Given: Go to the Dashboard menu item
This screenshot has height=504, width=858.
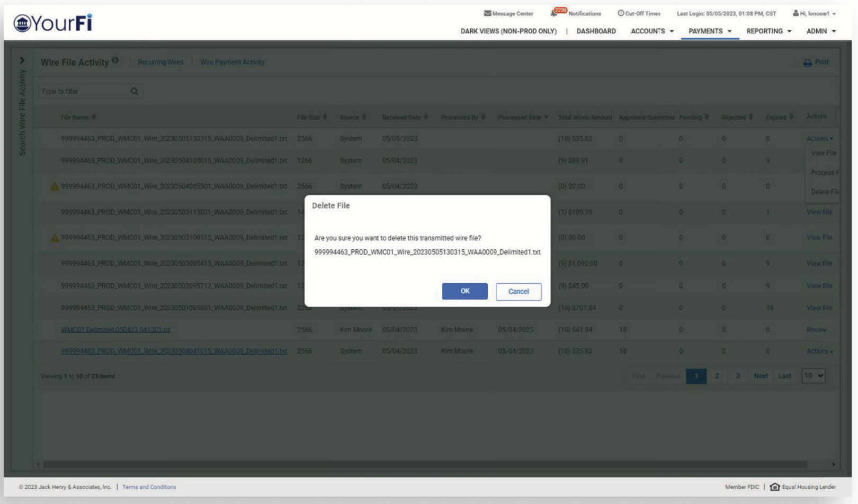Looking at the screenshot, I should (596, 31).
